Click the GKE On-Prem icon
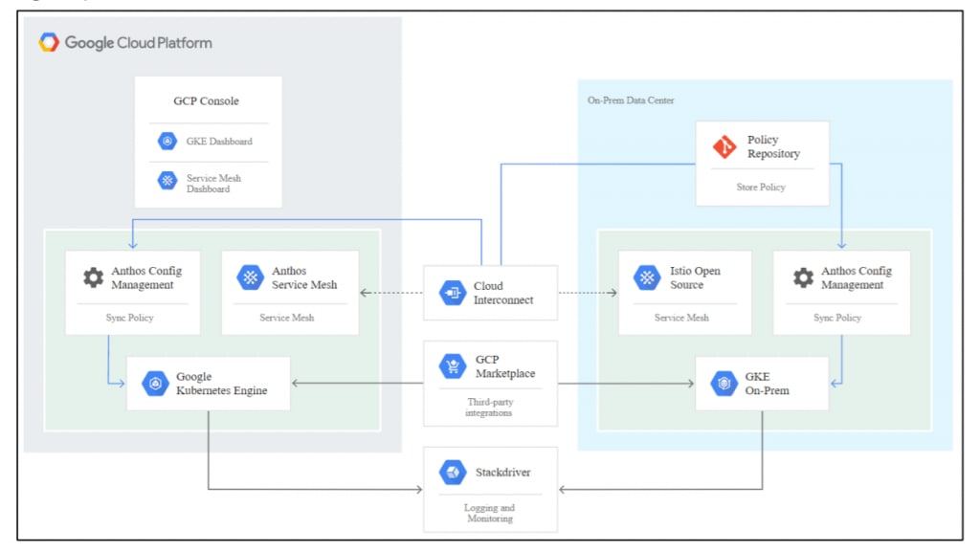This screenshot has height=552, width=980. 724,384
